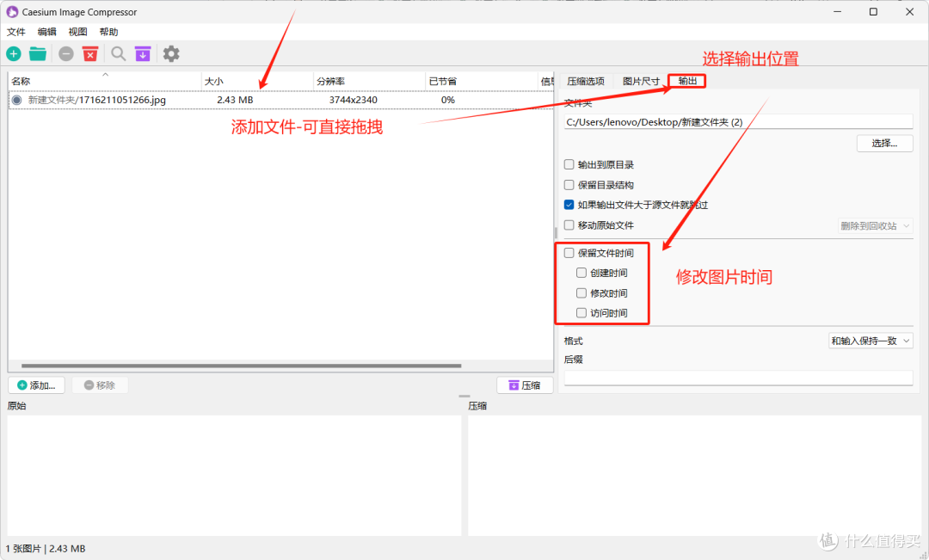Click the file list horizontal scrollbar
Screen dimensions: 929x560
[241, 366]
